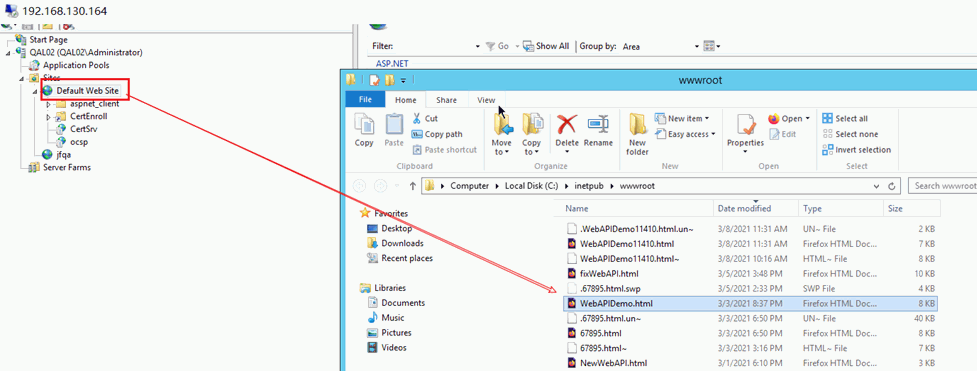Click the Rename icon in Organize group
Image resolution: width=977 pixels, height=371 pixels.
coord(598,125)
